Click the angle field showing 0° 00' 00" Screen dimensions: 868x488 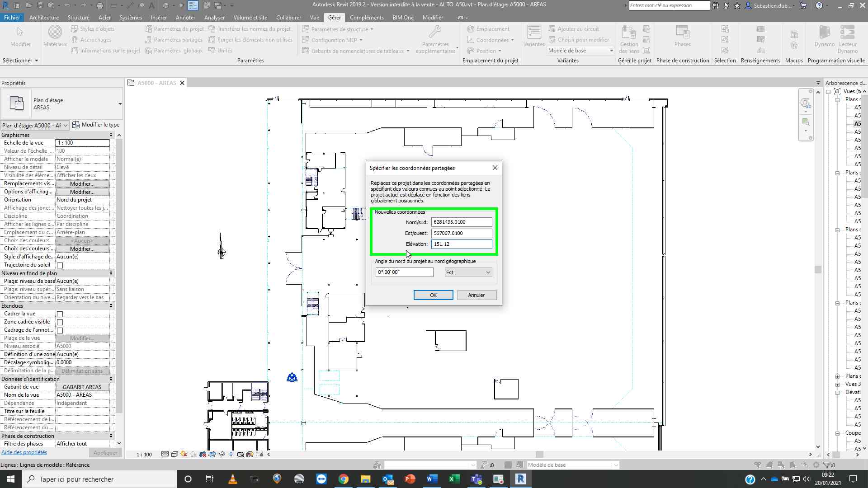click(x=404, y=272)
